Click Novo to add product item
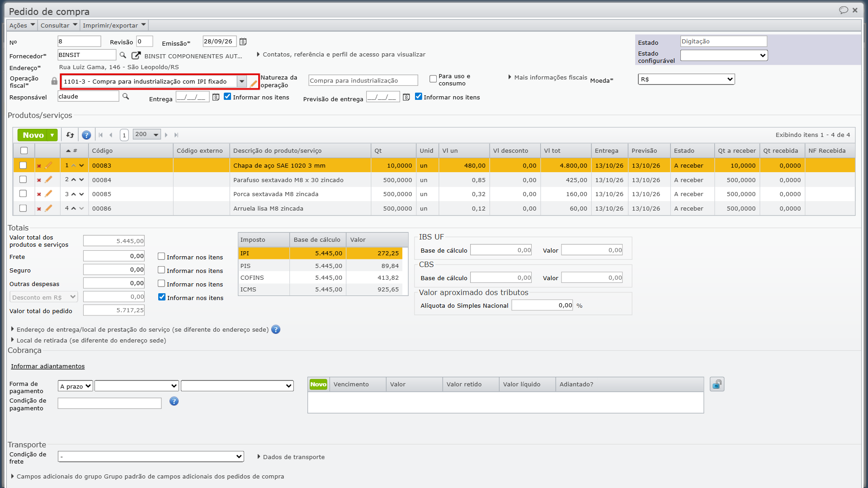Screen dimensions: 868x488 pyautogui.click(x=33, y=135)
